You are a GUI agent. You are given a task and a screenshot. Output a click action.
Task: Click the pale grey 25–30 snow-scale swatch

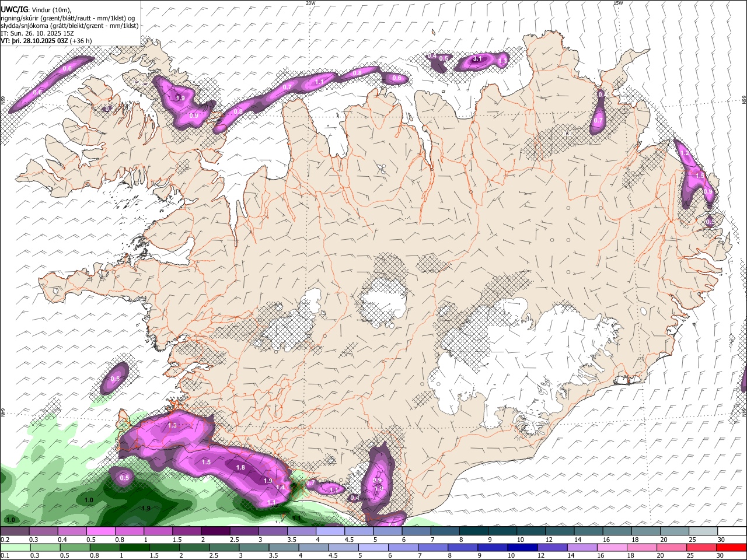coord(703,531)
